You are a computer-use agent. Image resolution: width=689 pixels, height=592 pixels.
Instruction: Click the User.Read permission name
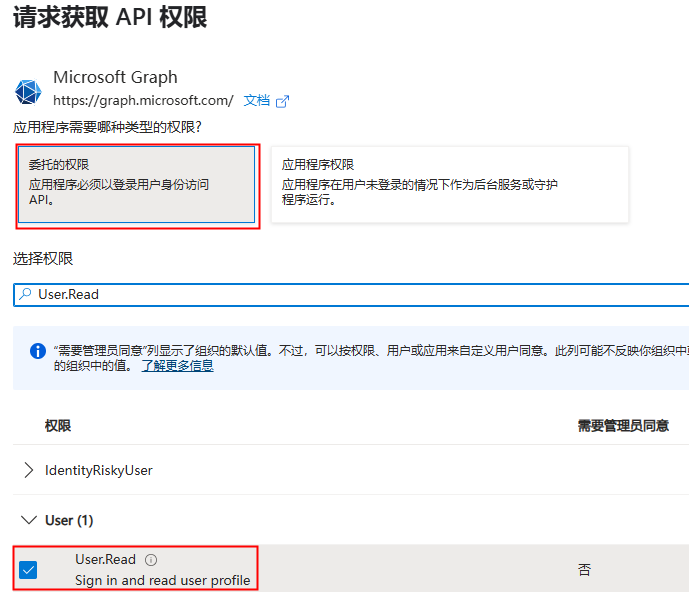pyautogui.click(x=105, y=559)
